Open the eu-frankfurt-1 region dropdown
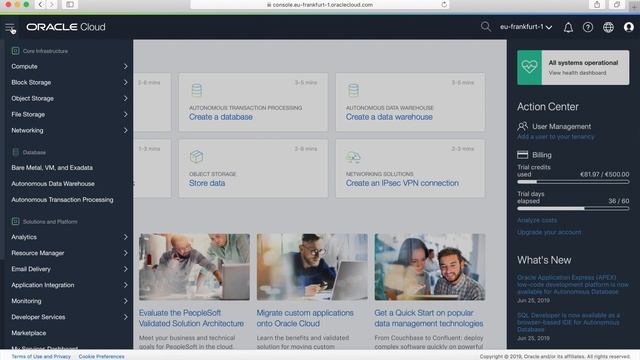This screenshot has height=360, width=640. (x=526, y=27)
